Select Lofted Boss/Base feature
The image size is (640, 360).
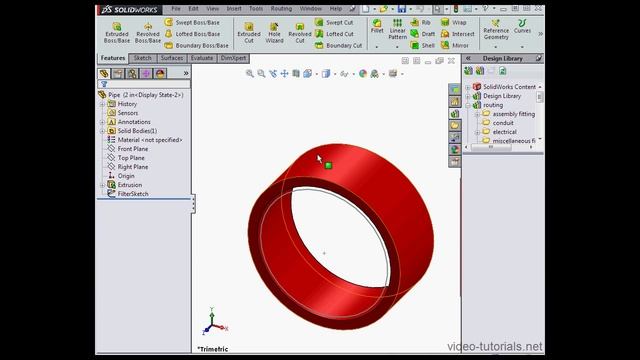pos(192,34)
